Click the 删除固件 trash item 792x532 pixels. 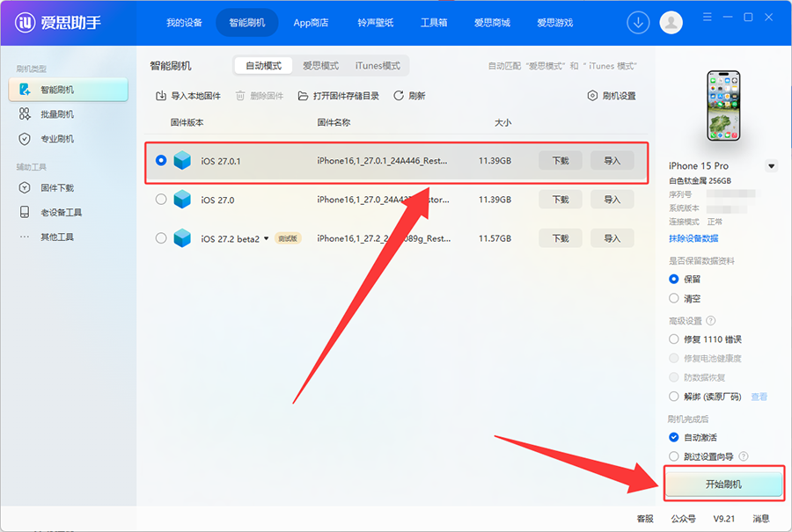tap(259, 96)
